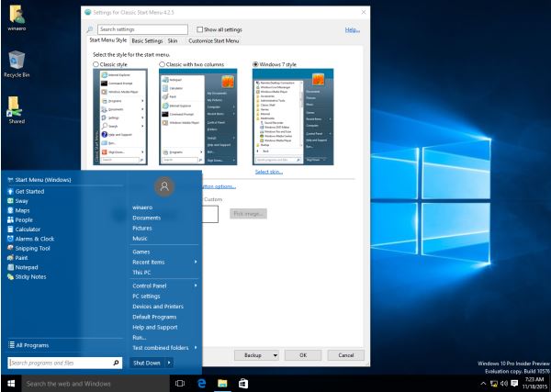Image resolution: width=551 pixels, height=392 pixels.
Task: Switch to Start Menu Style tab
Action: 107,40
